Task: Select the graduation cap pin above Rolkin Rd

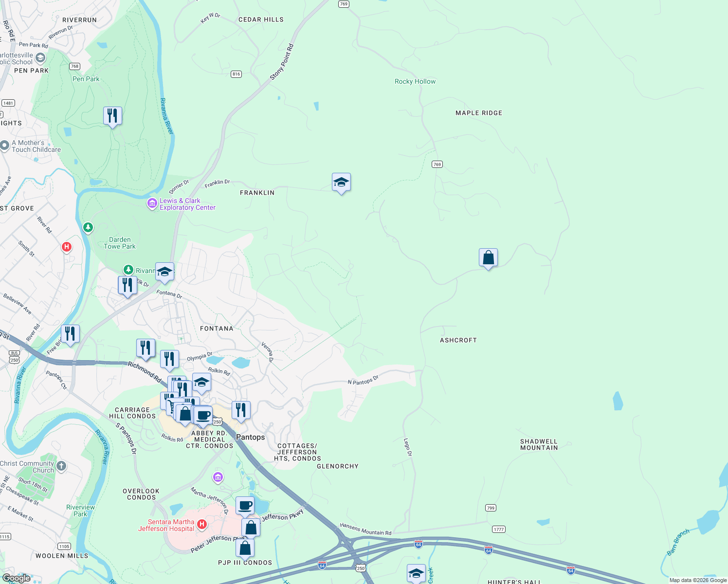Action: [201, 383]
